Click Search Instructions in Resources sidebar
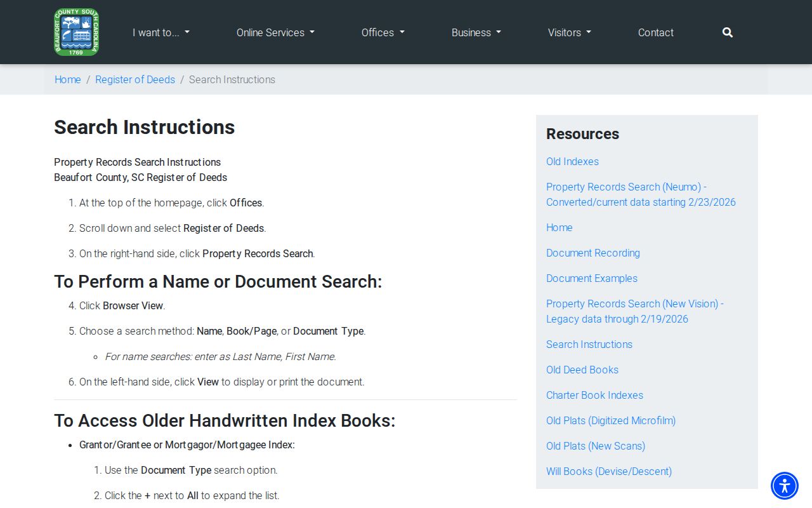The height and width of the screenshot is (508, 812). [589, 344]
